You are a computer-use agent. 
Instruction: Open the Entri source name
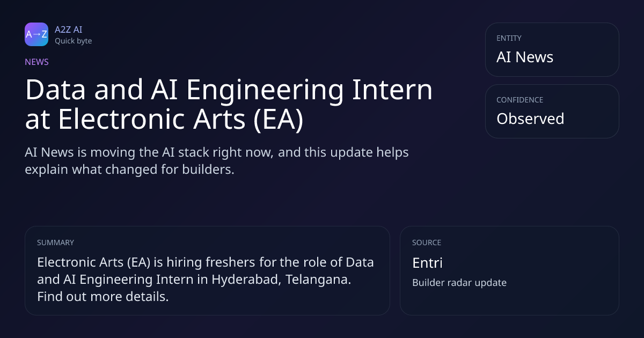427,263
